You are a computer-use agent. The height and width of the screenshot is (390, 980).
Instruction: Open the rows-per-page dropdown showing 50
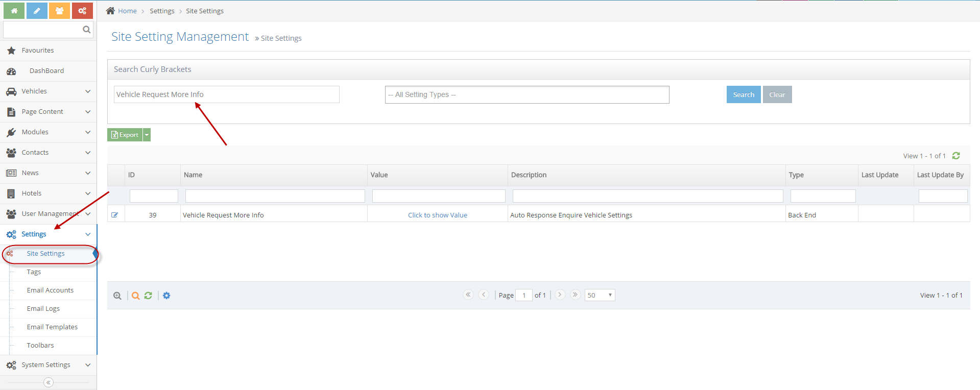click(600, 295)
